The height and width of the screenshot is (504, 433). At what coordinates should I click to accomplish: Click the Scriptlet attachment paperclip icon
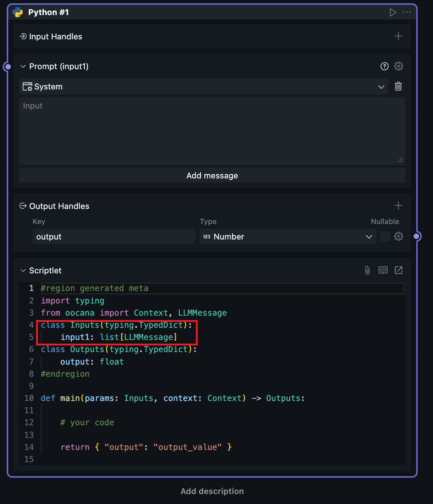[x=367, y=270]
